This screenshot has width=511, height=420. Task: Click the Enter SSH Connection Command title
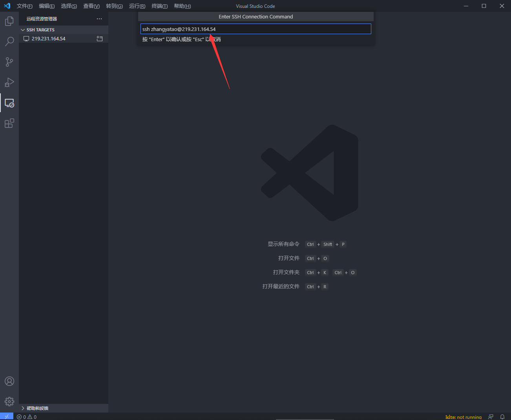click(256, 16)
